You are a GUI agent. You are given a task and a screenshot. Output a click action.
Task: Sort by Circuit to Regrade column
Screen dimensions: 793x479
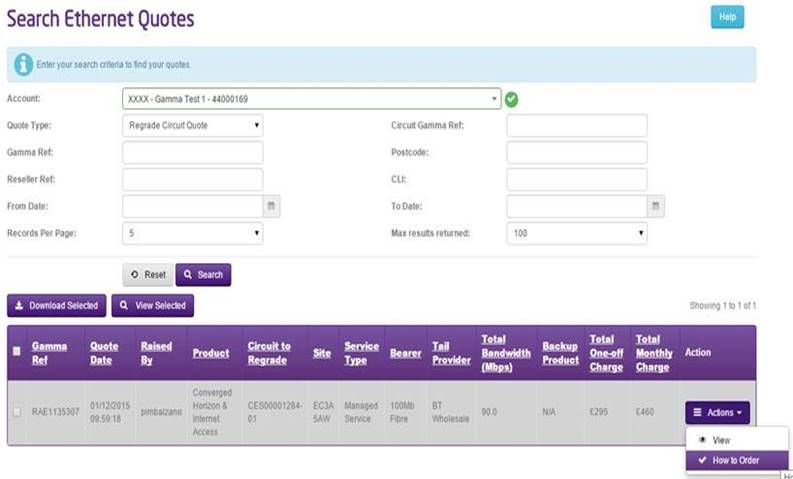point(269,353)
